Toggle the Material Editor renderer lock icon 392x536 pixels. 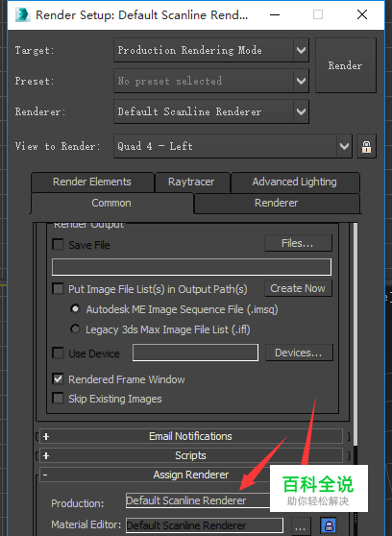329,525
